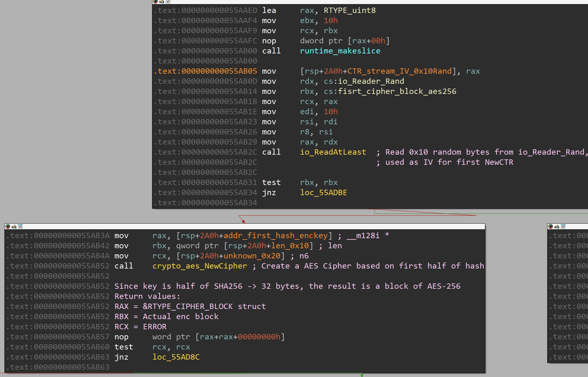Set node color on the right-edge graph block

click(x=550, y=226)
